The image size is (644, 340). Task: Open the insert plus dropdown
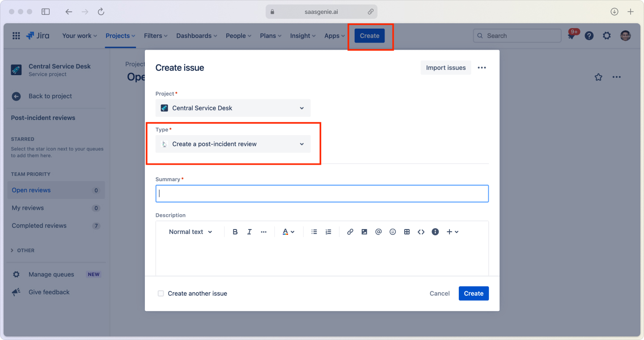[x=453, y=232]
